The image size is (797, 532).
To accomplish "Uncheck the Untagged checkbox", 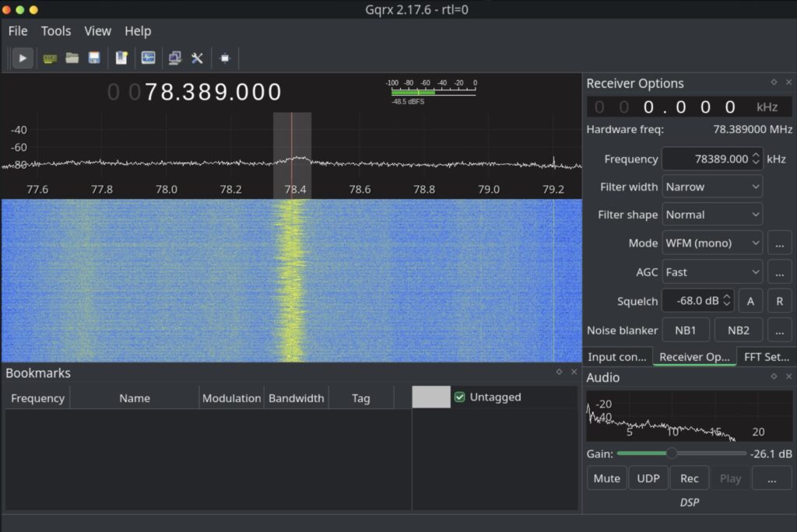I will [x=459, y=397].
